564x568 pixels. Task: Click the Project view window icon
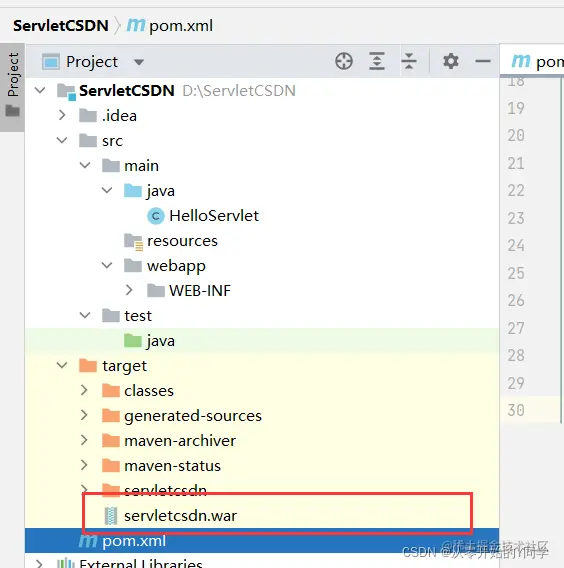[51, 62]
